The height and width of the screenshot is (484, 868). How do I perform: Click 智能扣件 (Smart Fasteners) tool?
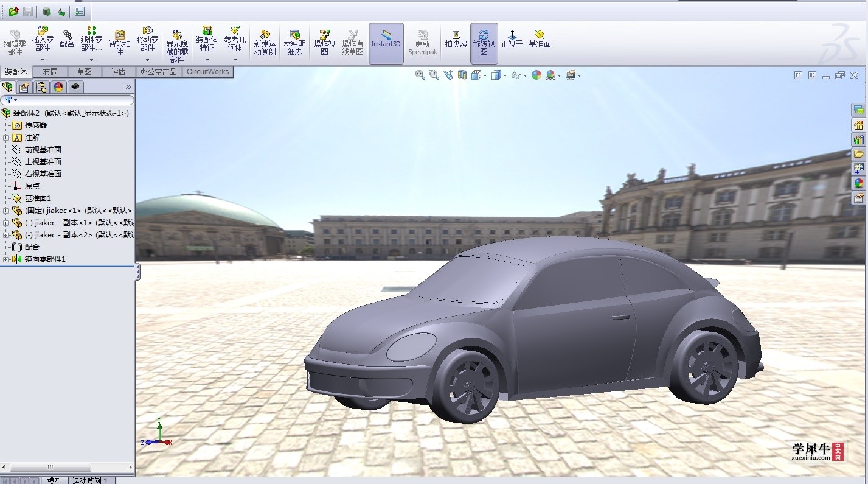tap(119, 43)
